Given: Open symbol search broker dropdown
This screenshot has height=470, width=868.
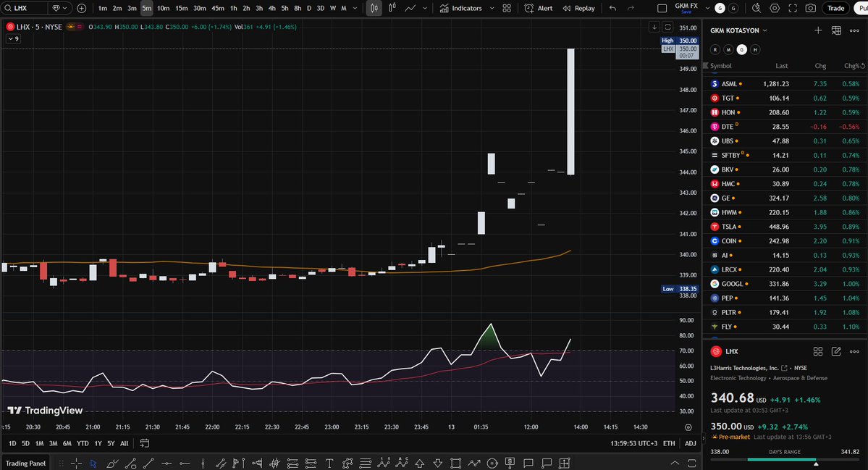Looking at the screenshot, I should [59, 8].
